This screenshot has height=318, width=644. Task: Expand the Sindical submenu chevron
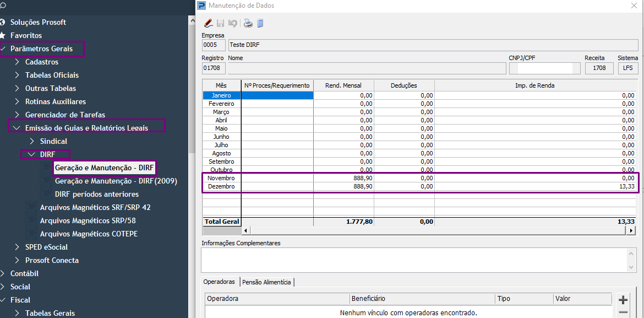coord(32,141)
